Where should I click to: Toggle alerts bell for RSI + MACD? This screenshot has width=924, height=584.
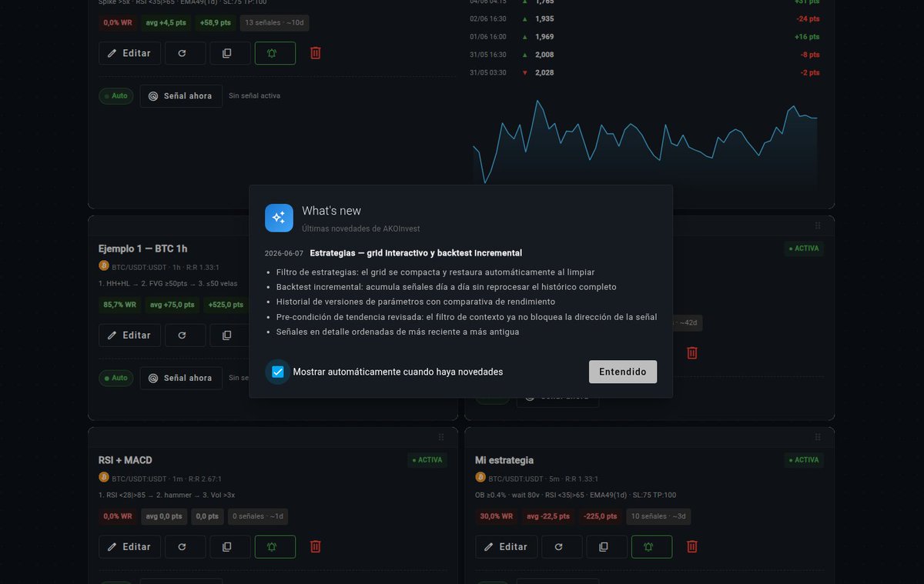pyautogui.click(x=275, y=546)
